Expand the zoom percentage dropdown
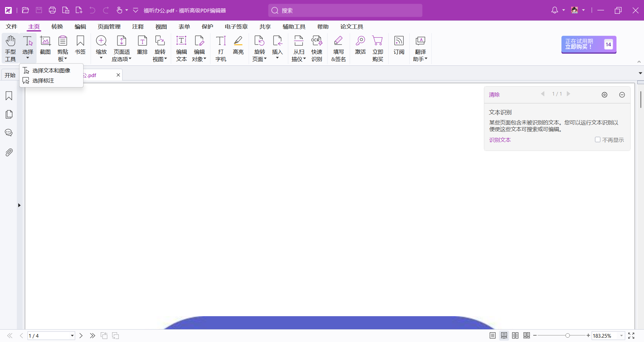This screenshot has width=644, height=342. [621, 336]
